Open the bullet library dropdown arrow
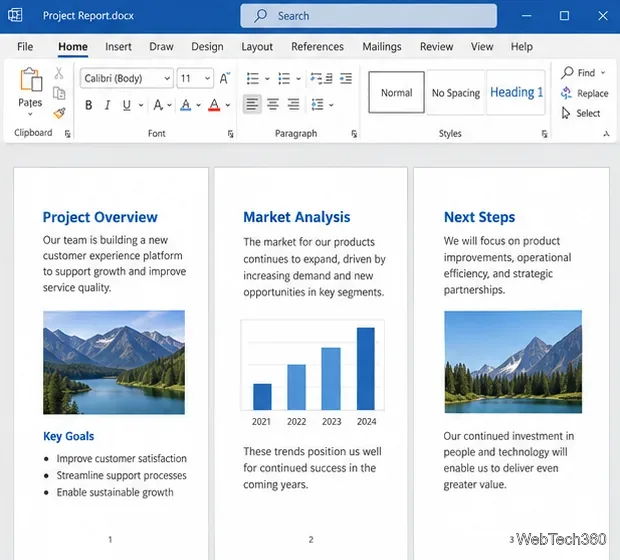The image size is (620, 560). point(267,79)
